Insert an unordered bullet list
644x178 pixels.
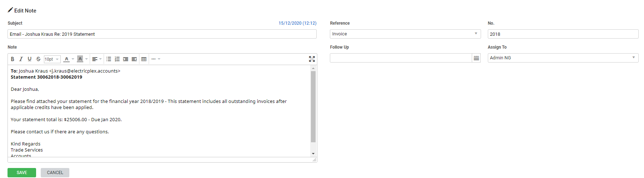click(109, 59)
